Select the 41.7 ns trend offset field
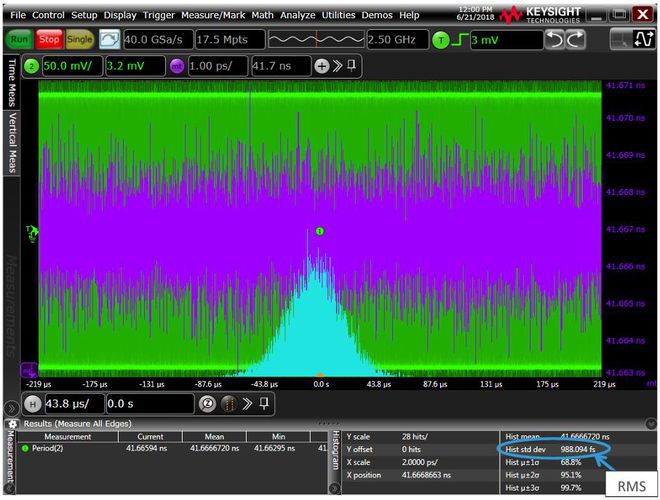The width and height of the screenshot is (660, 500). [x=281, y=66]
